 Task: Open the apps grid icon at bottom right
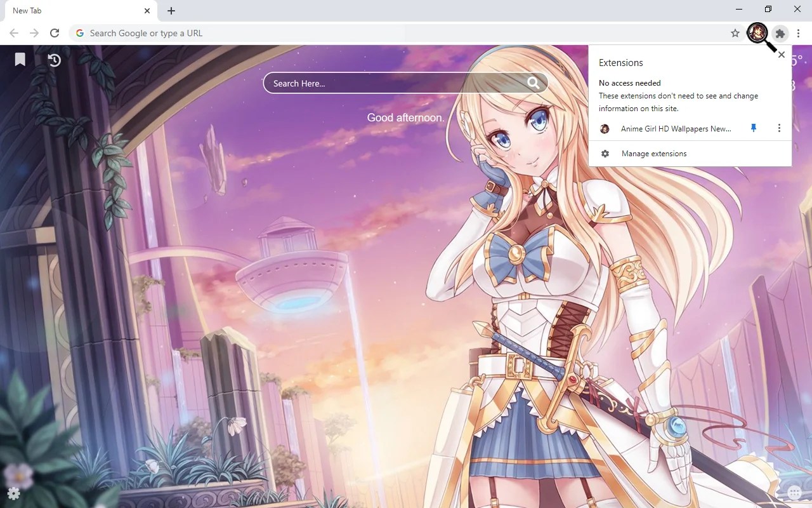(x=794, y=493)
